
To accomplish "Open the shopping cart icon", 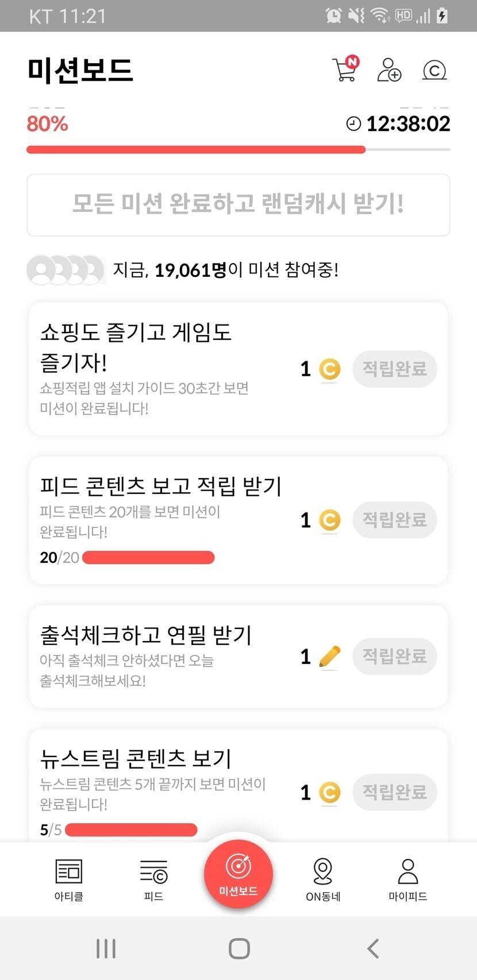I will (x=345, y=70).
